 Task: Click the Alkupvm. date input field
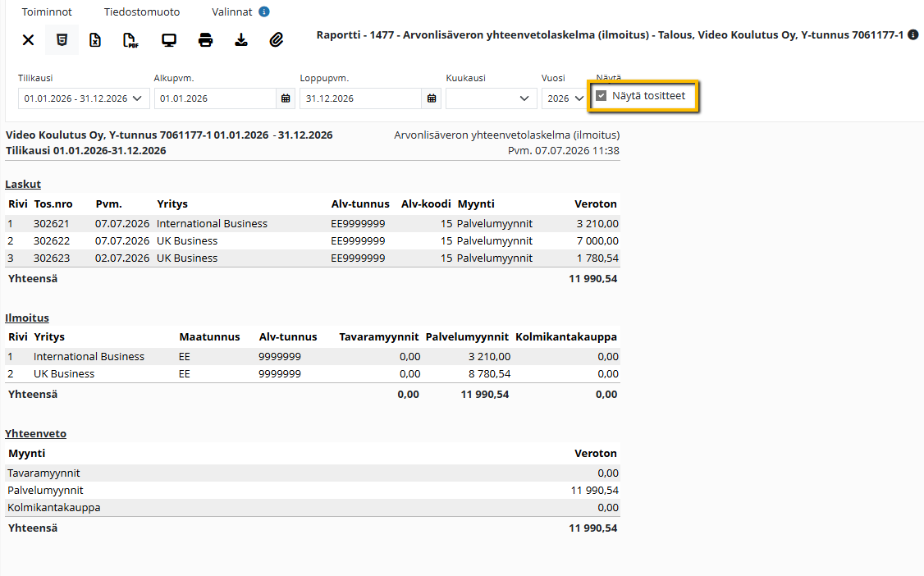(x=215, y=98)
